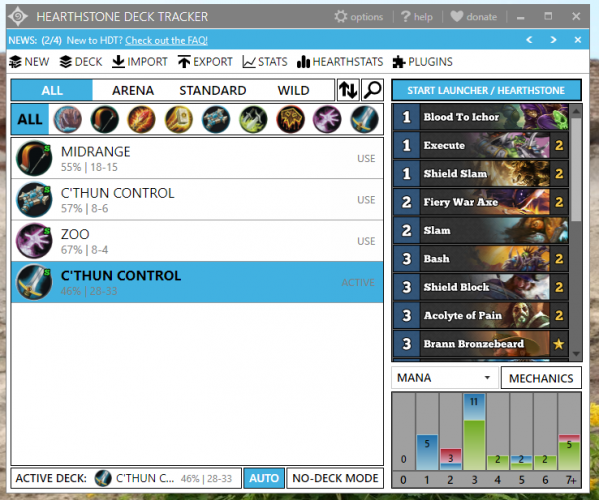Switch to the ARENA decks tab
The height and width of the screenshot is (500, 599).
tap(133, 91)
